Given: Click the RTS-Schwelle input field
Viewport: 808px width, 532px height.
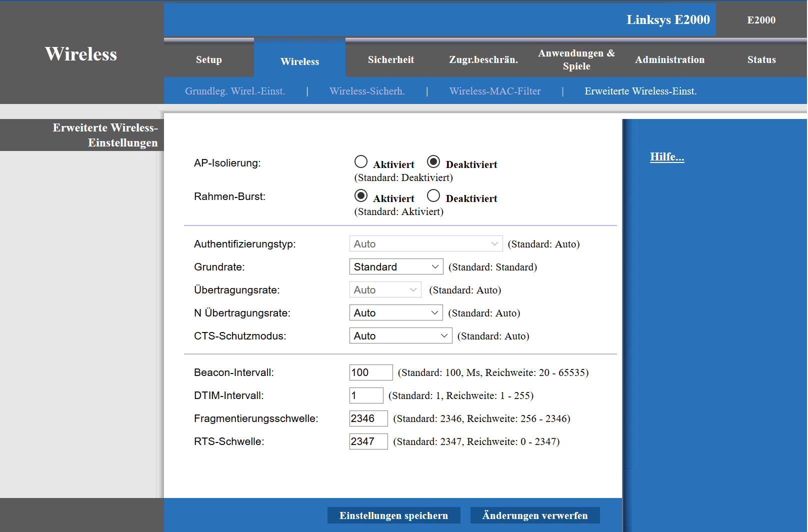Looking at the screenshot, I should click(368, 441).
